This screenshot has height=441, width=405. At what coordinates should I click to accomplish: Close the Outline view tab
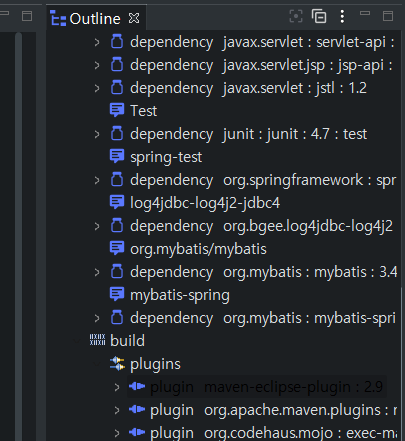pyautogui.click(x=134, y=18)
